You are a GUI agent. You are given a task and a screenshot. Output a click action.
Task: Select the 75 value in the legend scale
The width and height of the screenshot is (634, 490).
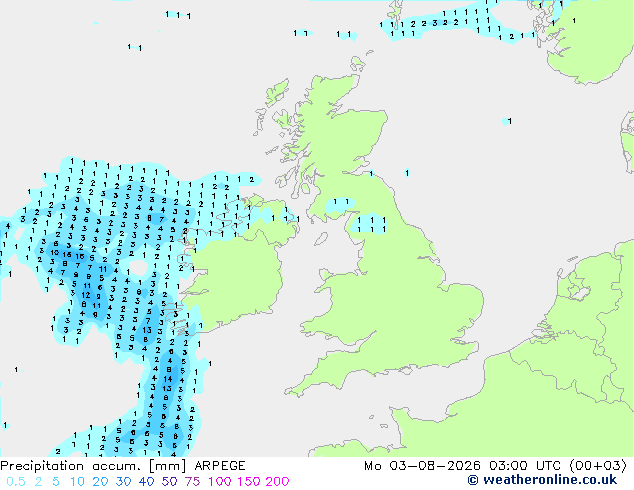coord(192,482)
